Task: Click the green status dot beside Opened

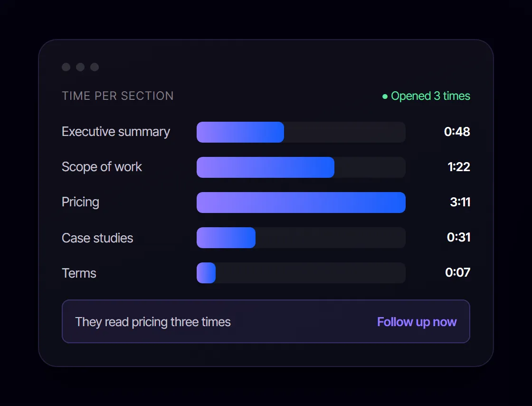Action: coord(385,97)
